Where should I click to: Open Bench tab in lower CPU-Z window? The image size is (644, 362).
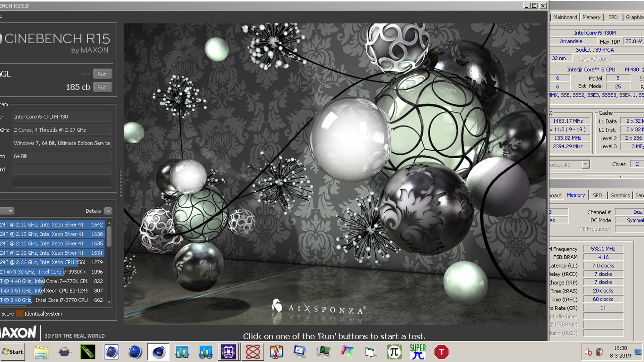click(x=639, y=195)
